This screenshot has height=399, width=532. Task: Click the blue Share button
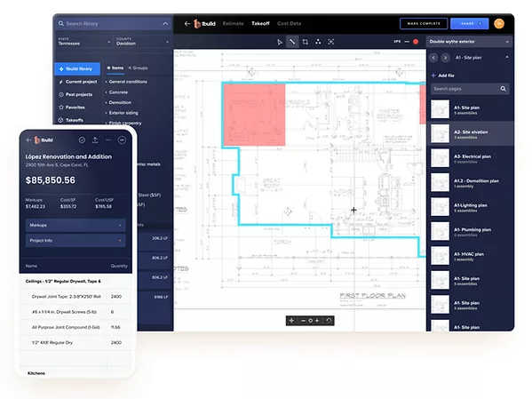tap(470, 23)
